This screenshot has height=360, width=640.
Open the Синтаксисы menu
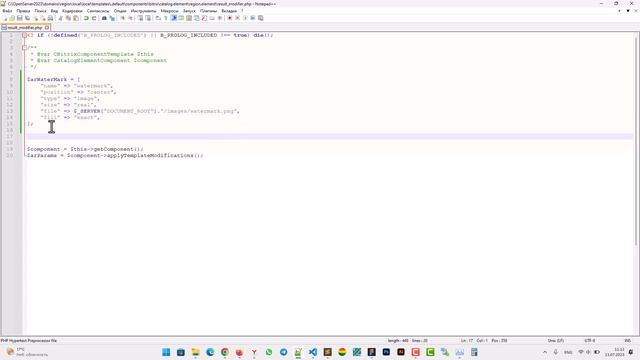point(98,11)
